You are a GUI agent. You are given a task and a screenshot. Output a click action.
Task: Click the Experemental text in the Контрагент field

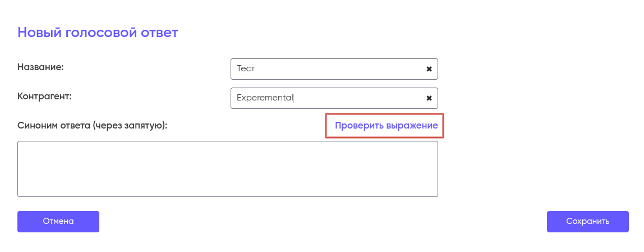pos(264,98)
